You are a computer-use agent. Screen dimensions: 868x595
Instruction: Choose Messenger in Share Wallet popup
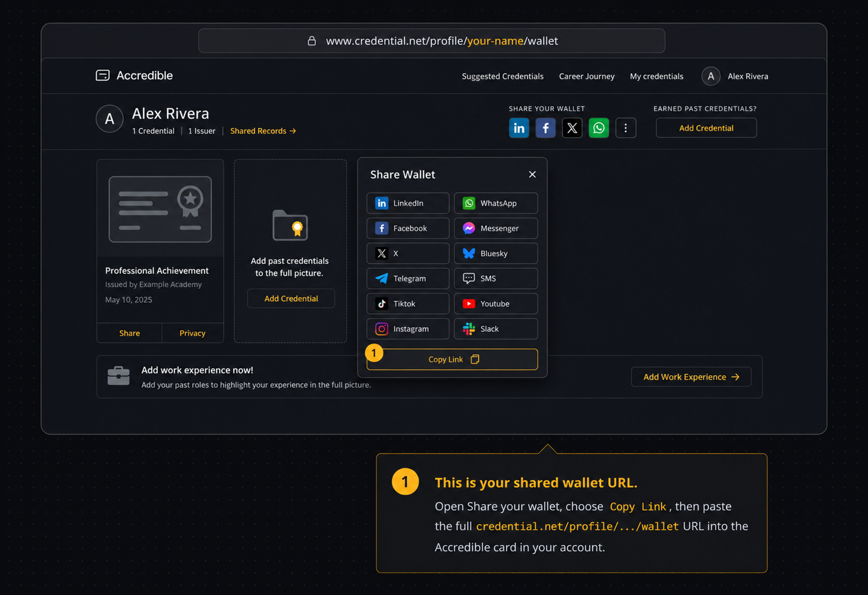496,228
